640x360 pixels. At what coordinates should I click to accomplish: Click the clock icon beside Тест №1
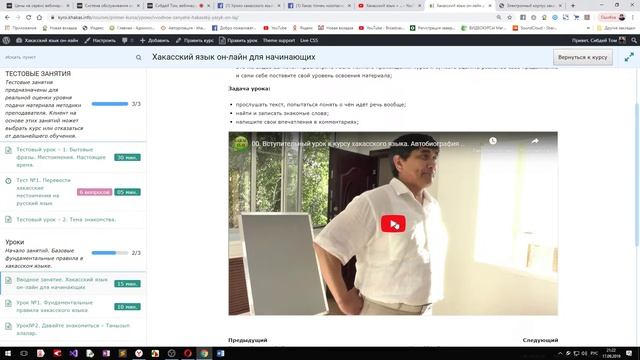[x=8, y=181]
